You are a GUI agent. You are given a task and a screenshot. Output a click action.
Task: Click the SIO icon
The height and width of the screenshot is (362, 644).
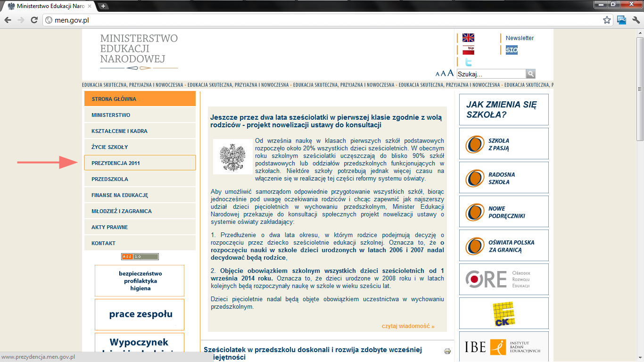click(512, 50)
